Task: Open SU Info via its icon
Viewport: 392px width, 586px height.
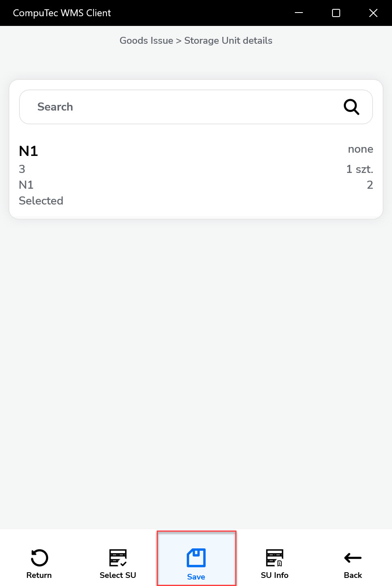Action: click(275, 557)
